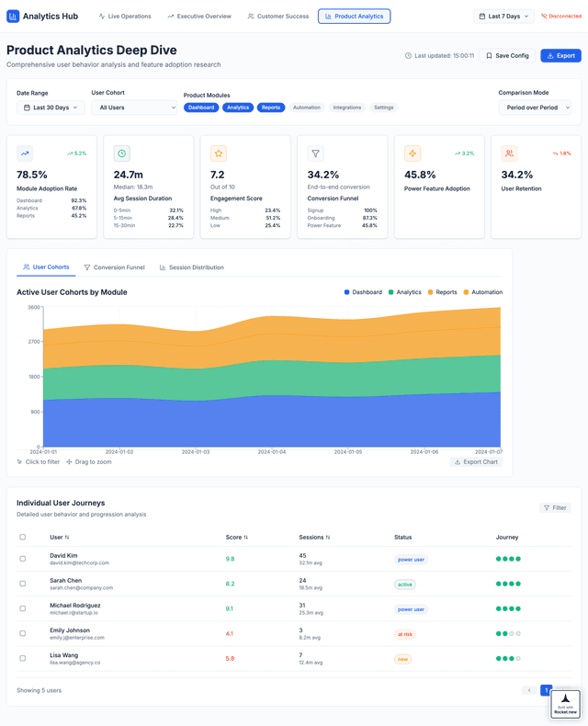
Task: Toggle the Integrations product module chip
Action: (347, 108)
